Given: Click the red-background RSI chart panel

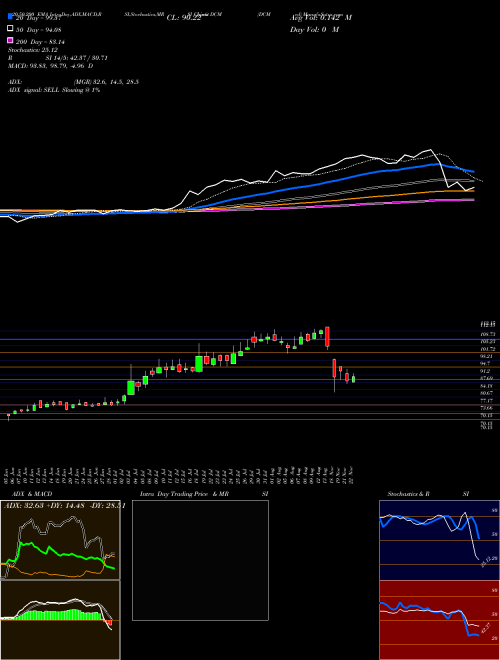Looking at the screenshot, I should pyautogui.click(x=439, y=620).
